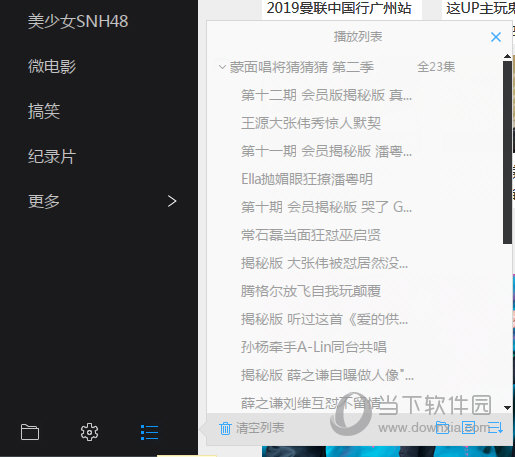Screen dimensions: 515x457
Task: Open the 纪录片 category
Action: [52, 156]
